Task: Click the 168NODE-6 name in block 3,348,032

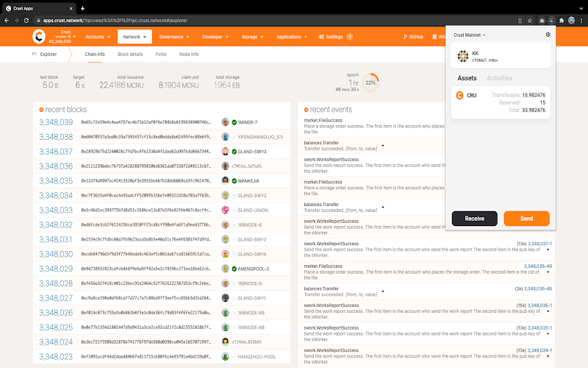Action: tap(250, 225)
